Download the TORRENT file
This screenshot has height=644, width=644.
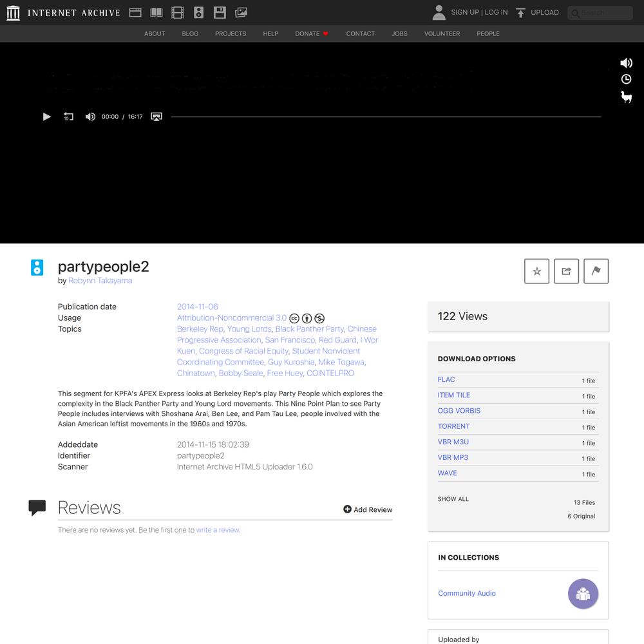[453, 426]
